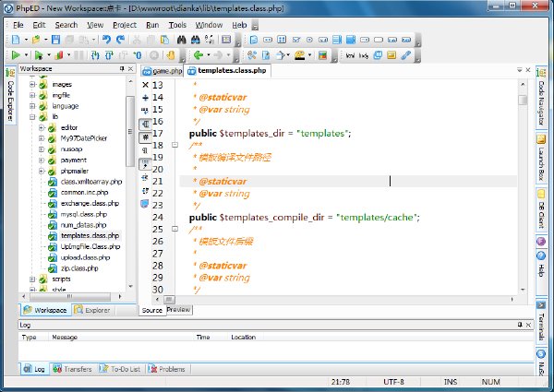Click the profiler bar chart icon
This screenshot has width=554, height=392.
click(x=59, y=55)
